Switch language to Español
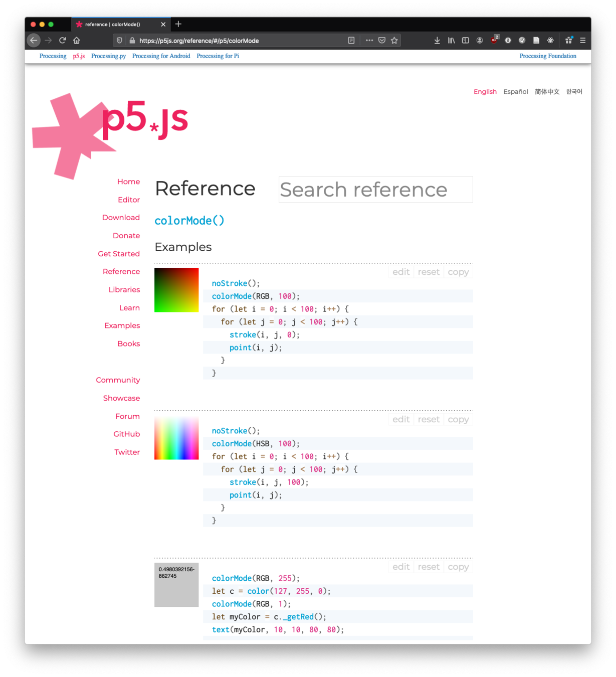This screenshot has height=677, width=616. point(516,92)
